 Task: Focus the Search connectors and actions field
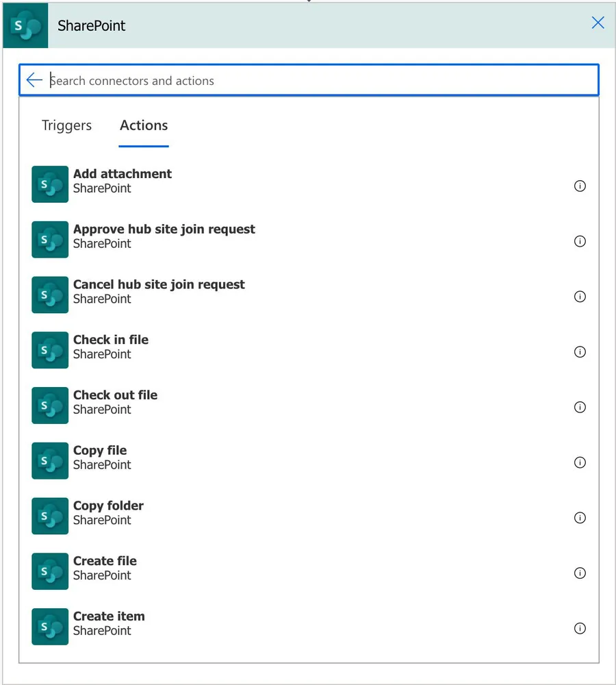(x=315, y=81)
